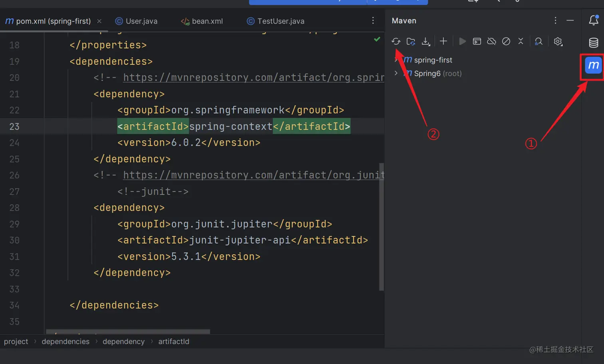Click 'dependency' breadcrumb item

coord(123,342)
